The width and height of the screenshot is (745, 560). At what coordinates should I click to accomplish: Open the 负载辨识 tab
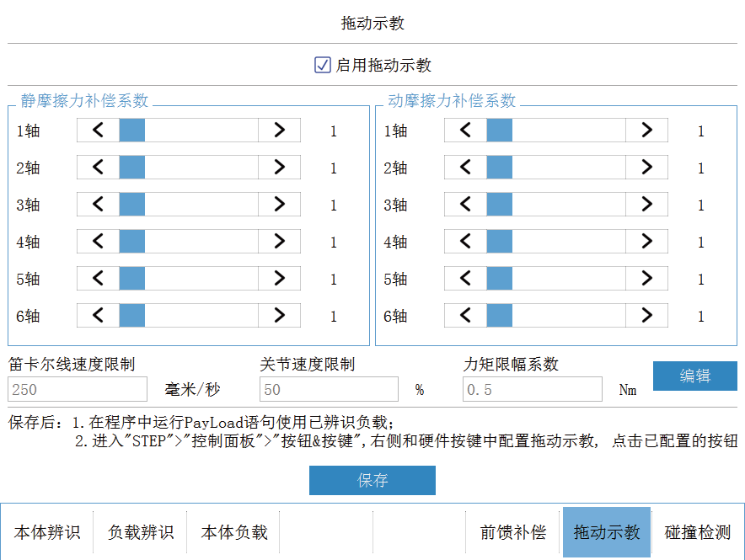click(140, 532)
